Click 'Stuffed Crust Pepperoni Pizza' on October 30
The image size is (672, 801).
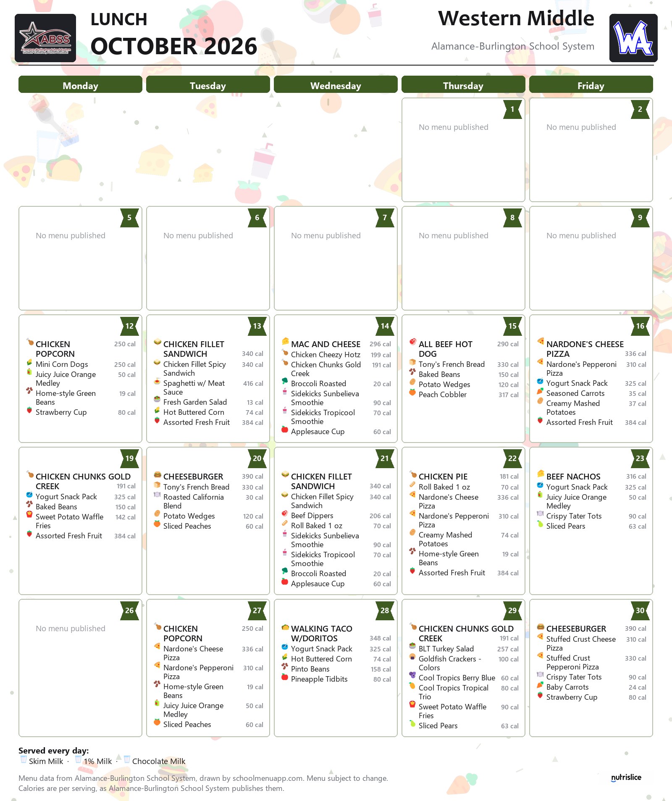click(x=572, y=662)
